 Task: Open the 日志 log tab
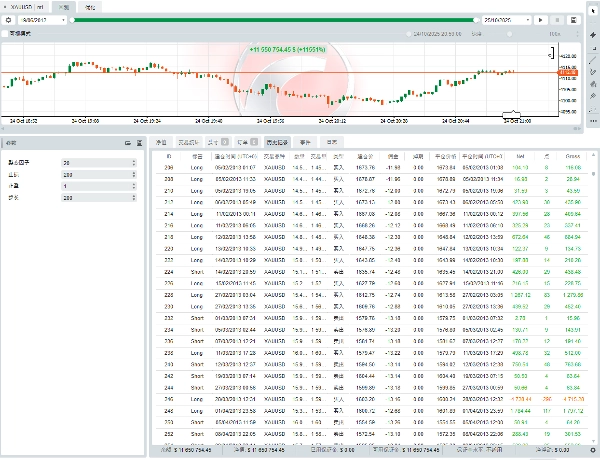pyautogui.click(x=332, y=142)
